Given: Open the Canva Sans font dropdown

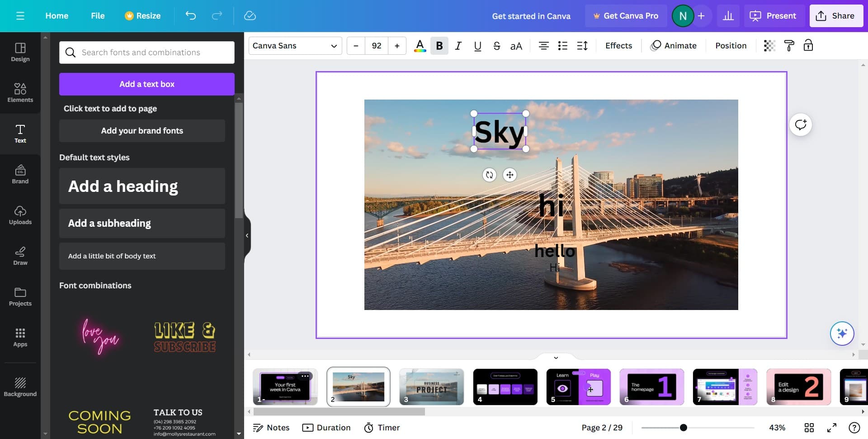Looking at the screenshot, I should point(295,45).
